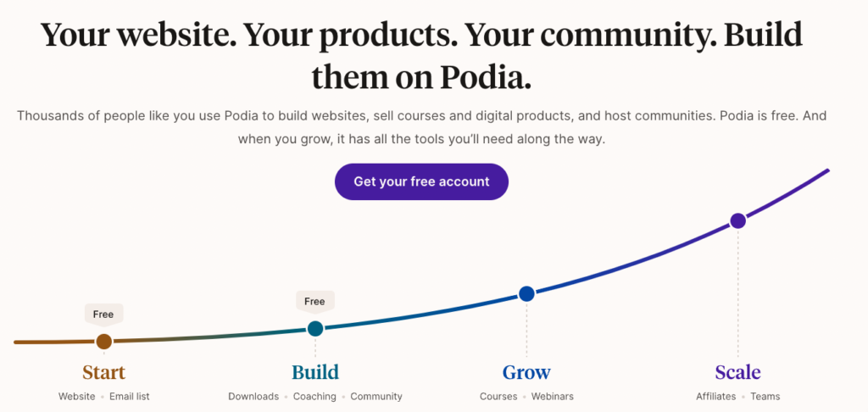Select the purple Scale marker dot
This screenshot has height=412, width=868.
[x=738, y=221]
